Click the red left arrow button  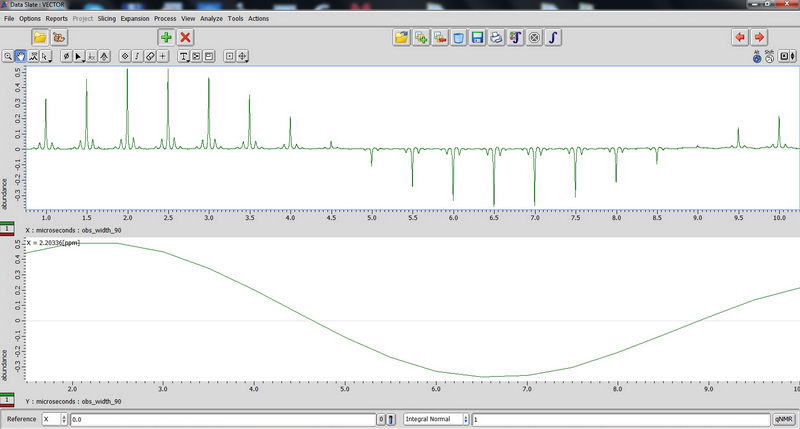pyautogui.click(x=740, y=37)
